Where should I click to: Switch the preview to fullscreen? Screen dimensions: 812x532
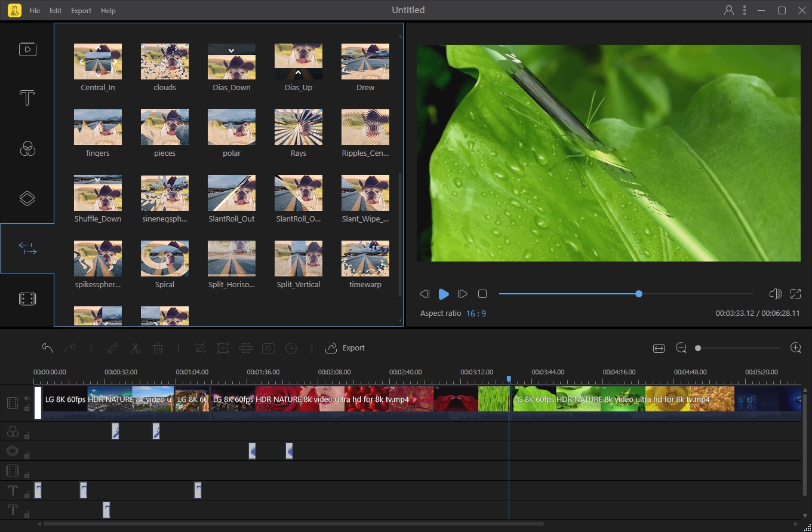pyautogui.click(x=795, y=294)
